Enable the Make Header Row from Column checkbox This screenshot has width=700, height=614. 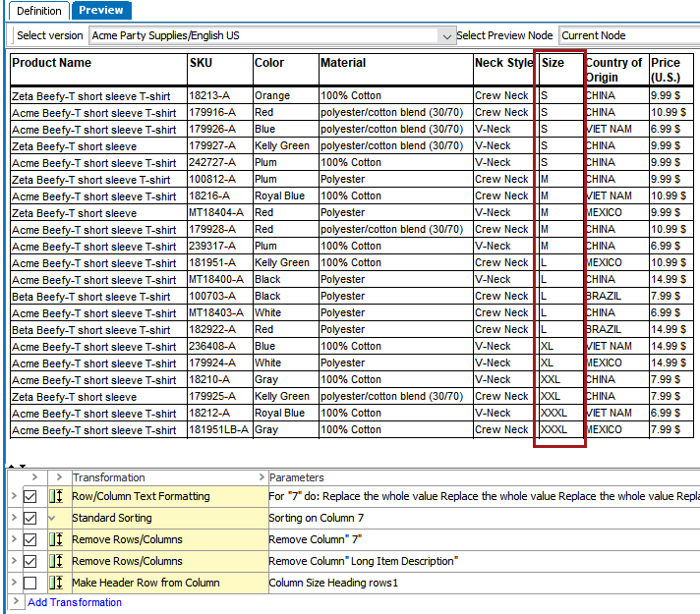tap(30, 583)
